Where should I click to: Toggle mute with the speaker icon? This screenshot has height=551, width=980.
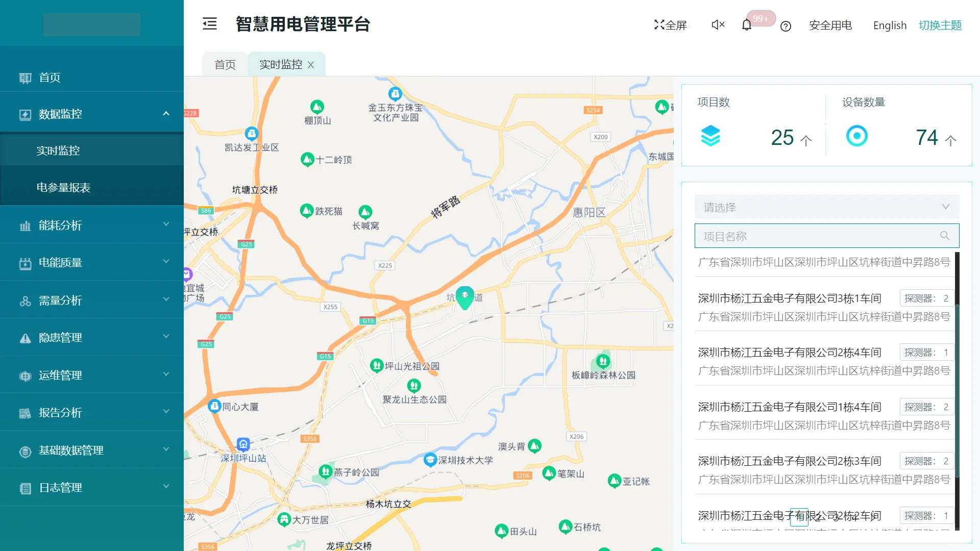(717, 24)
